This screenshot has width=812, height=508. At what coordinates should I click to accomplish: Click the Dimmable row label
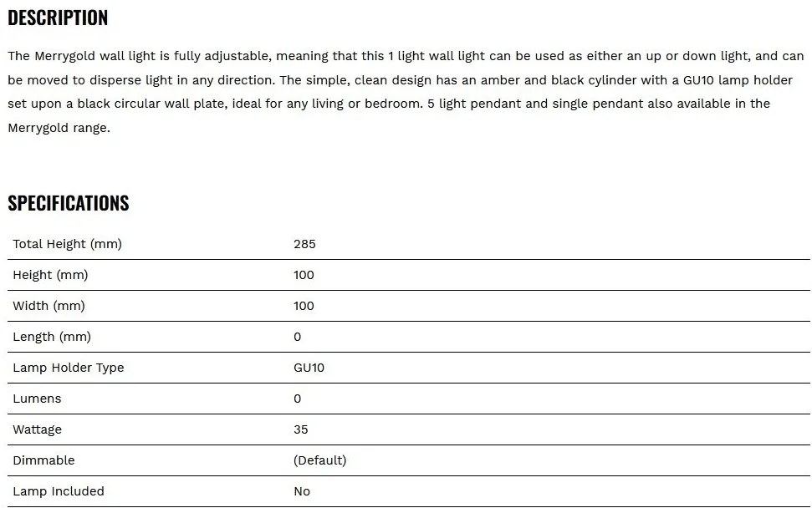point(43,460)
